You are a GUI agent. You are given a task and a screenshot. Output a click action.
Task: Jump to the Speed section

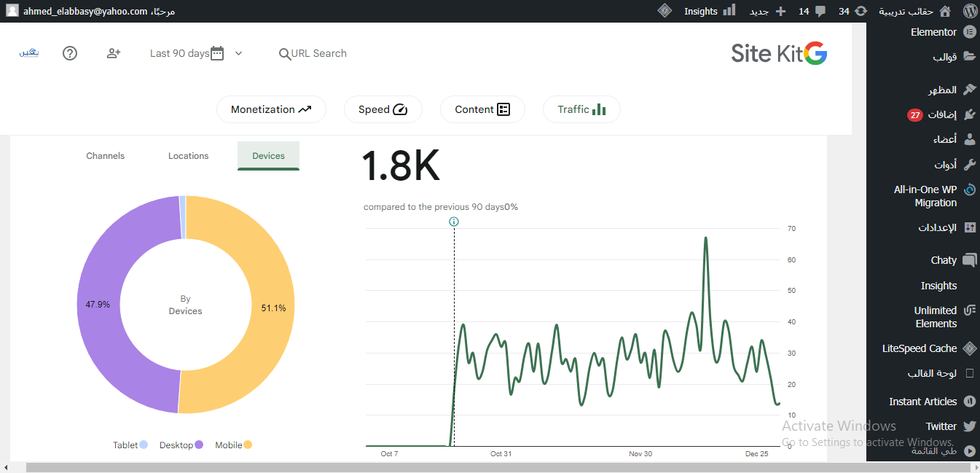pos(383,109)
